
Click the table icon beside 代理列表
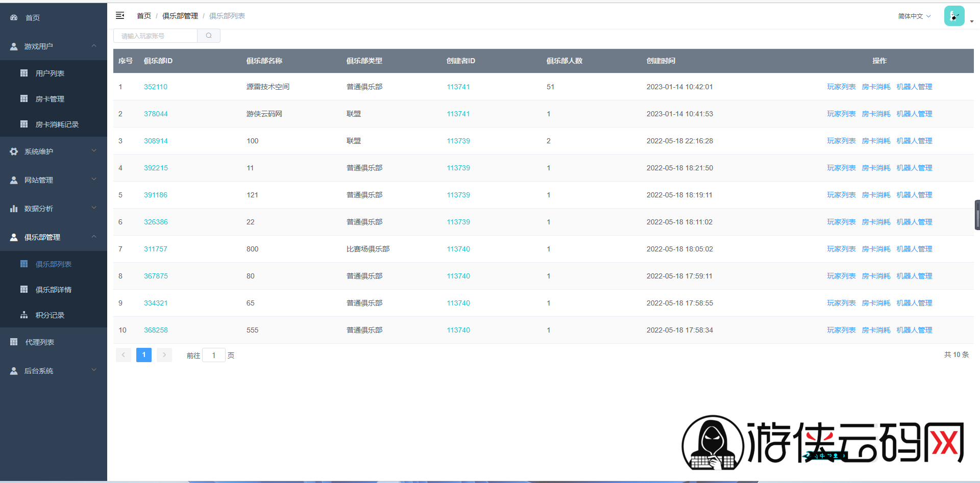(x=14, y=342)
